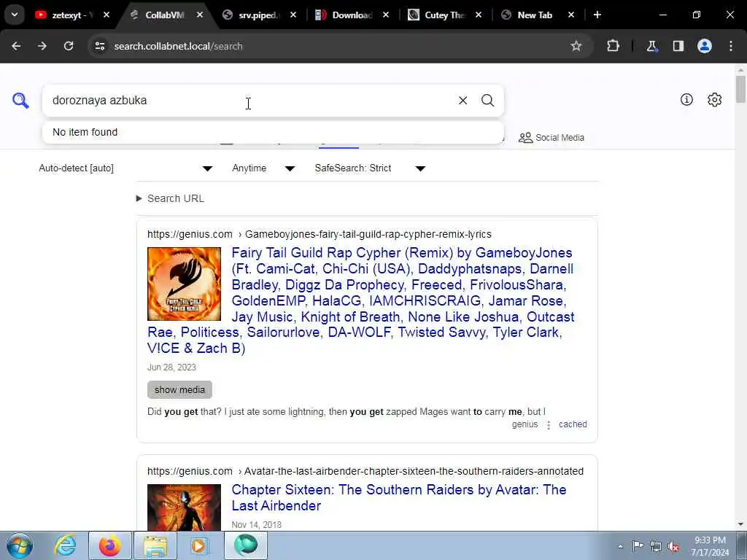The image size is (747, 560).
Task: Click the scrollbar down arrow
Action: click(740, 524)
